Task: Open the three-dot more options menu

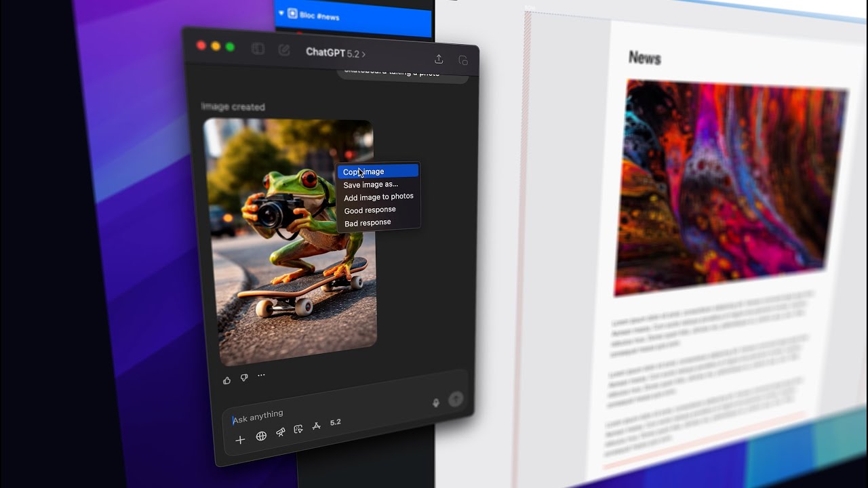Action: 261,375
